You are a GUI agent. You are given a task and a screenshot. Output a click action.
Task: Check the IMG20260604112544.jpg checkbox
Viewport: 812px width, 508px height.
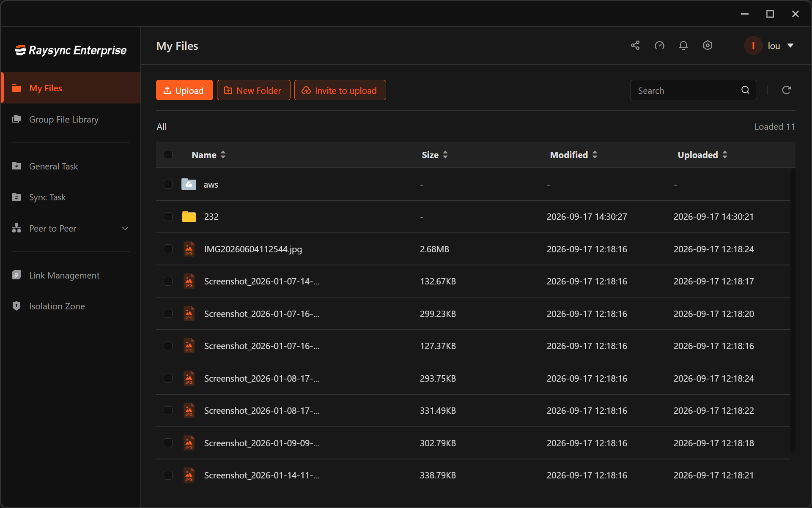click(168, 249)
